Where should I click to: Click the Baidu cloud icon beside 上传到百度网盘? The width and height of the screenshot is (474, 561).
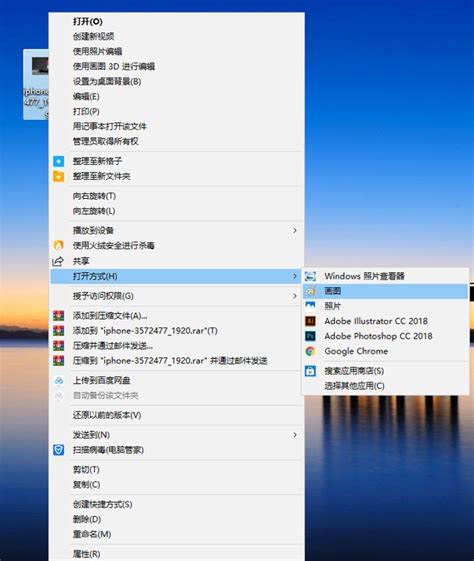point(59,380)
